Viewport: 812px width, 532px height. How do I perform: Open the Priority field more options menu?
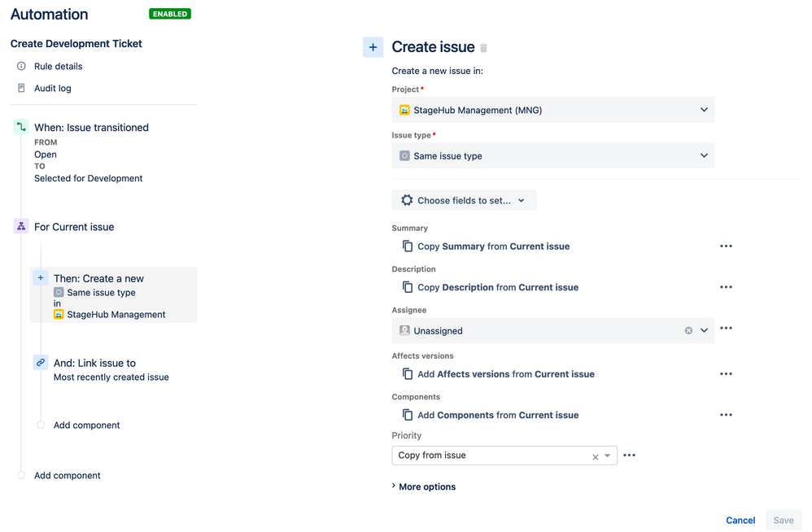click(x=629, y=456)
